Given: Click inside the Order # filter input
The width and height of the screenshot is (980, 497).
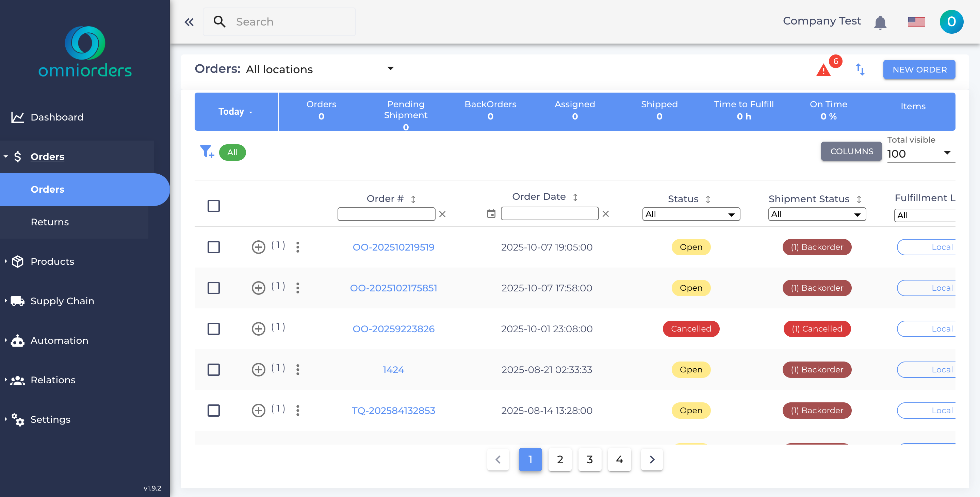Looking at the screenshot, I should pyautogui.click(x=386, y=214).
